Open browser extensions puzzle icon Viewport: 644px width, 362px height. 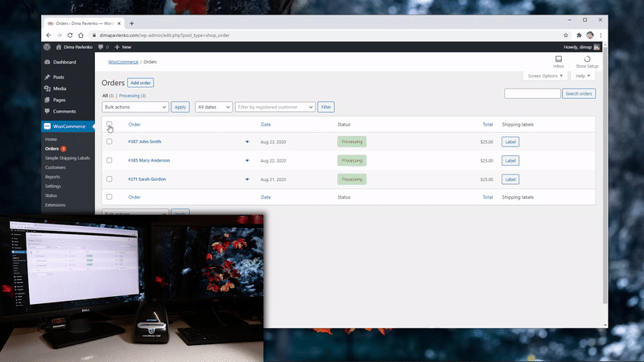(579, 35)
